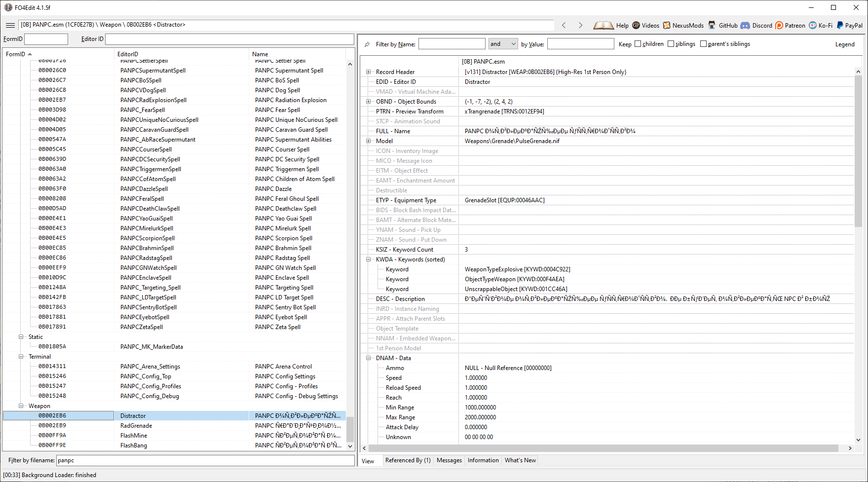Open the hamburger main menu
This screenshot has width=868, height=482.
pyautogui.click(x=10, y=25)
